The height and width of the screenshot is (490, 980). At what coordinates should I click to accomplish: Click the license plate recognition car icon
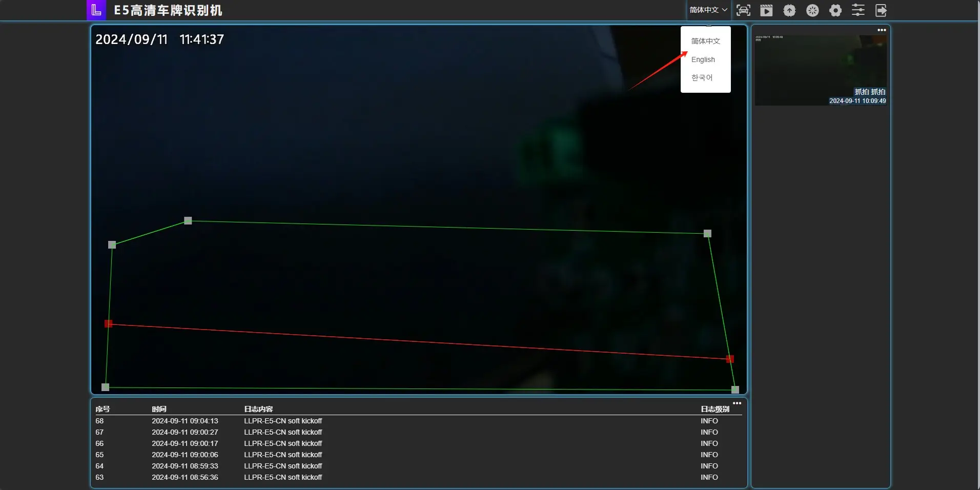(743, 10)
